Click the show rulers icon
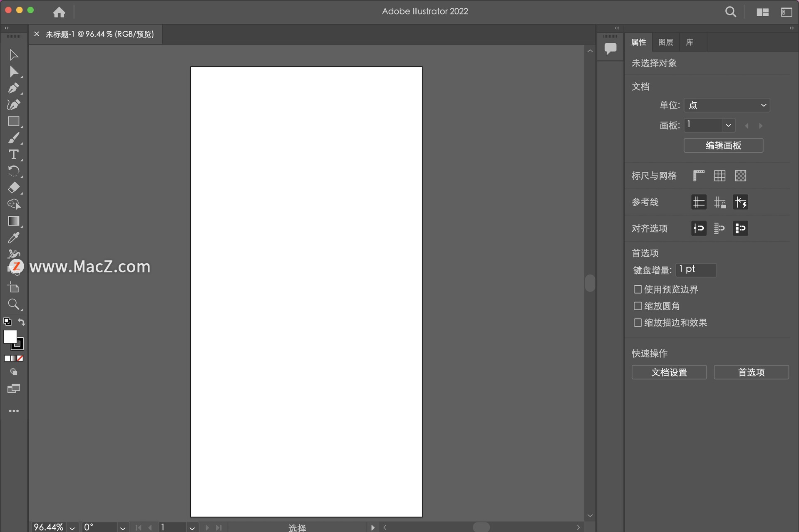799x532 pixels. 699,176
